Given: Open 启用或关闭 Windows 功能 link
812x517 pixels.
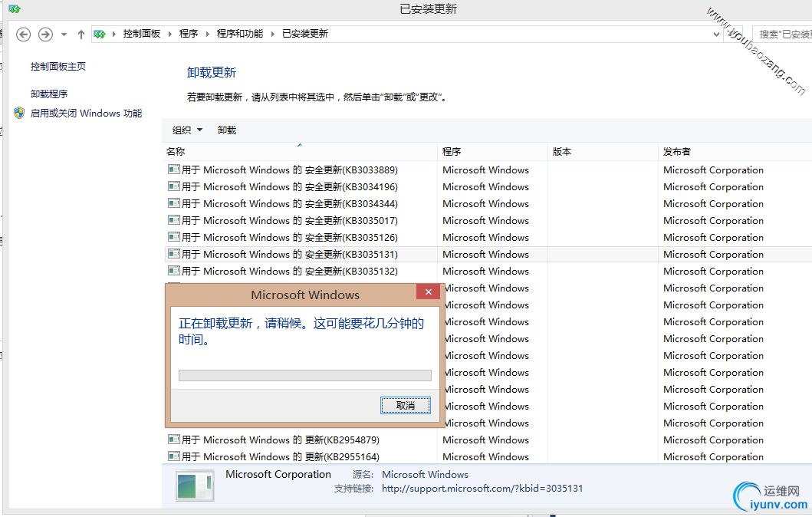Looking at the screenshot, I should point(86,113).
